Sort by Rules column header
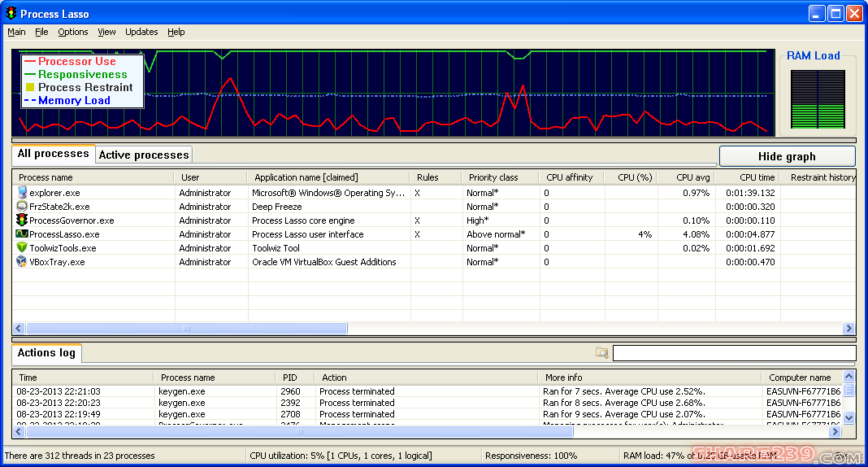868x467 pixels. [436, 177]
